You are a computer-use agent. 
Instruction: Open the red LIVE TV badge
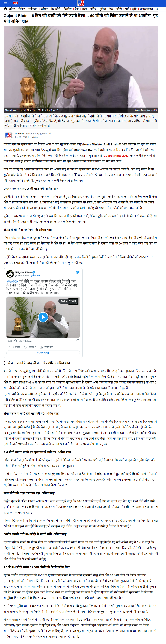[16, 3]
